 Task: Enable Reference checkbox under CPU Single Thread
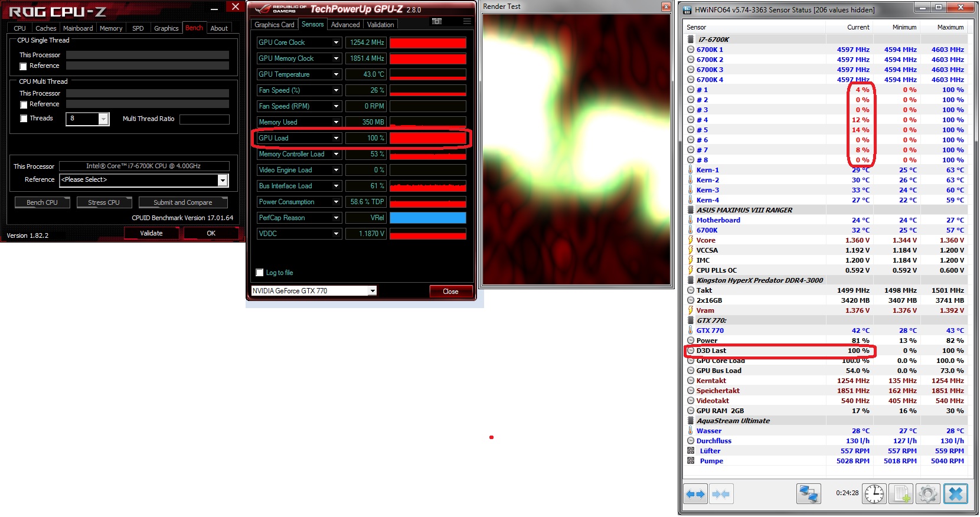[x=24, y=66]
